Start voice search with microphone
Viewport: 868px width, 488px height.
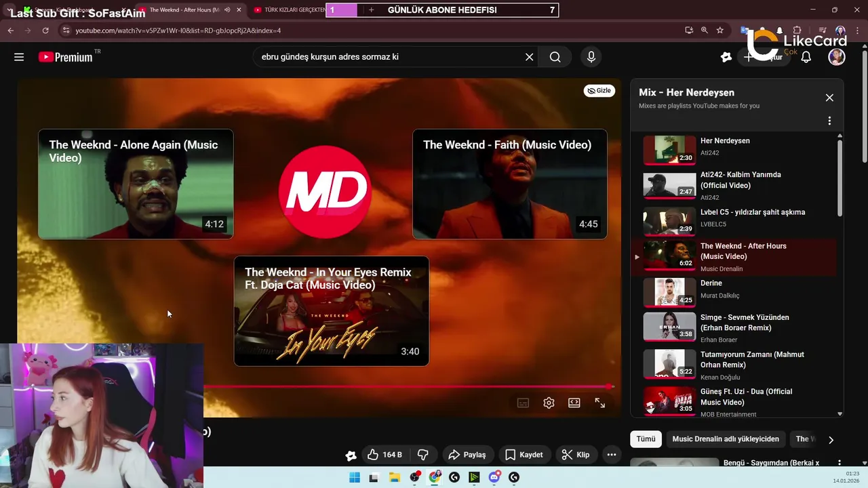pyautogui.click(x=591, y=57)
